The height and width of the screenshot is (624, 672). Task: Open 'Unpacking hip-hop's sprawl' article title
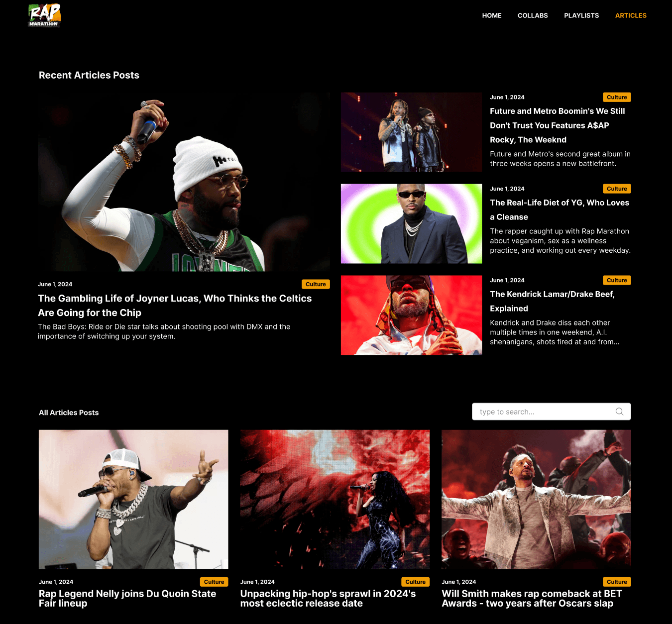tap(328, 598)
